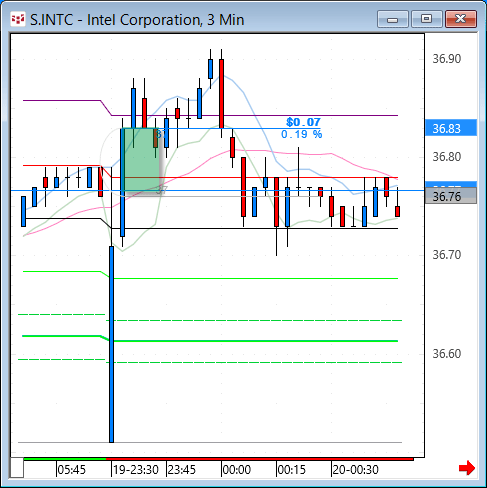Viewport: 487px width, 488px height.
Task: Click the 23:45 time axis label
Action: click(x=182, y=470)
